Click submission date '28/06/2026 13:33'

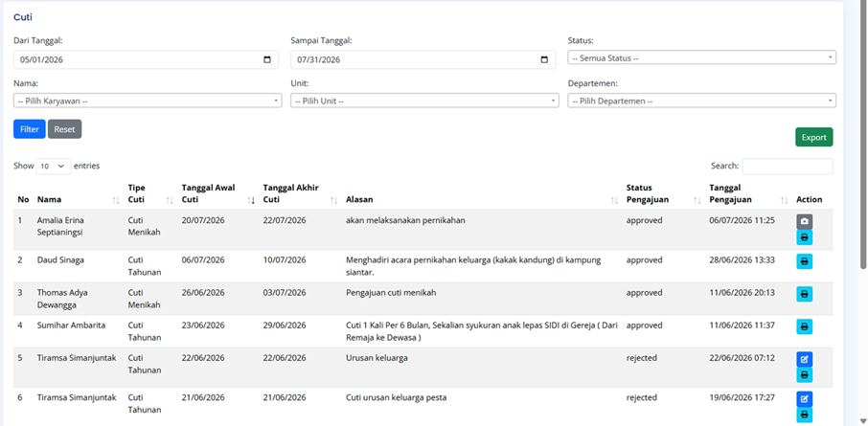click(x=742, y=259)
